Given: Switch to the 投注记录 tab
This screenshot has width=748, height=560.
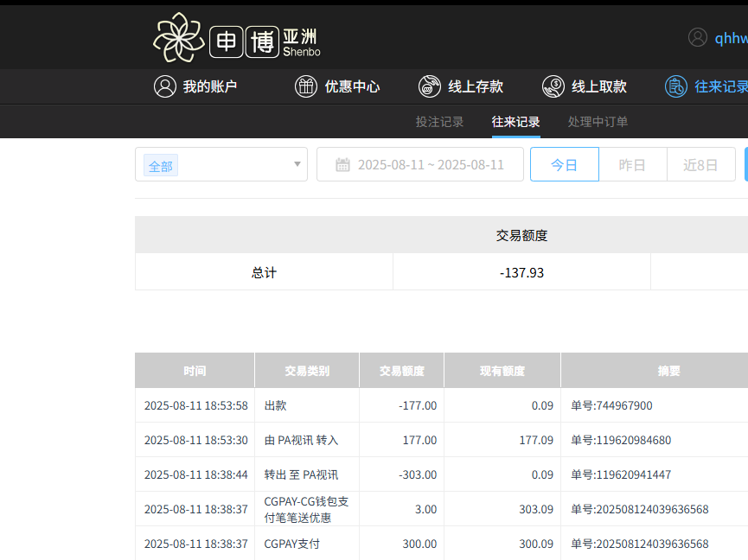Looking at the screenshot, I should tap(439, 122).
